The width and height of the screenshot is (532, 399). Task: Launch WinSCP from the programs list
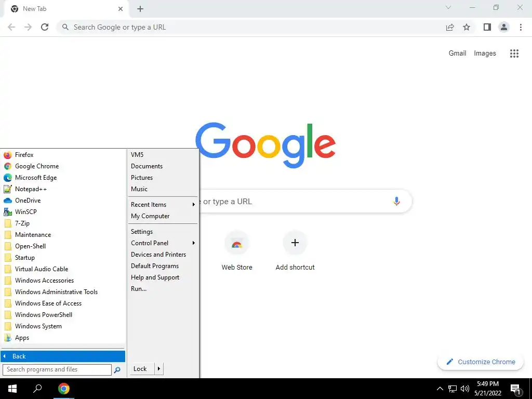[63, 212]
